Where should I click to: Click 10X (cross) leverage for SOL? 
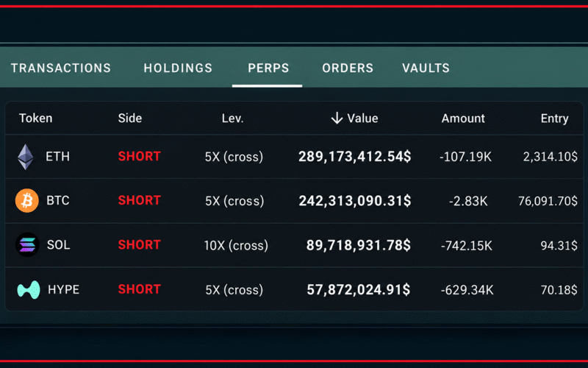236,245
